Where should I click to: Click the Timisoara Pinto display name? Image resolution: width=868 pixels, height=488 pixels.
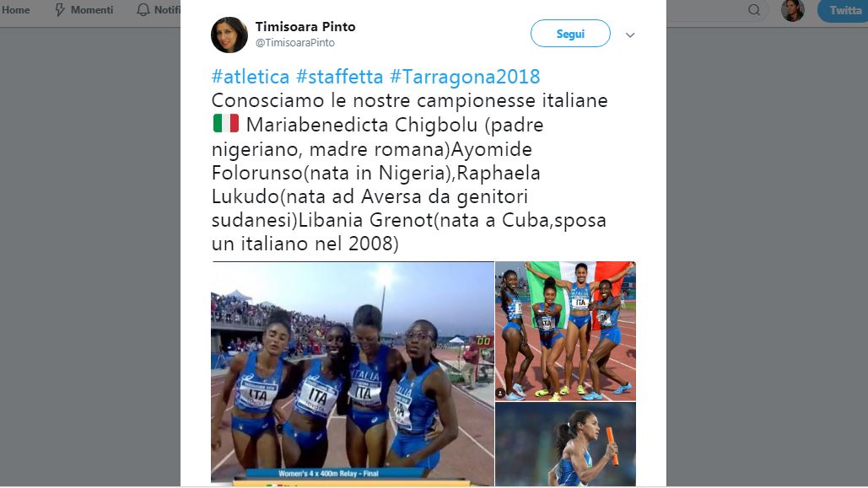click(305, 27)
